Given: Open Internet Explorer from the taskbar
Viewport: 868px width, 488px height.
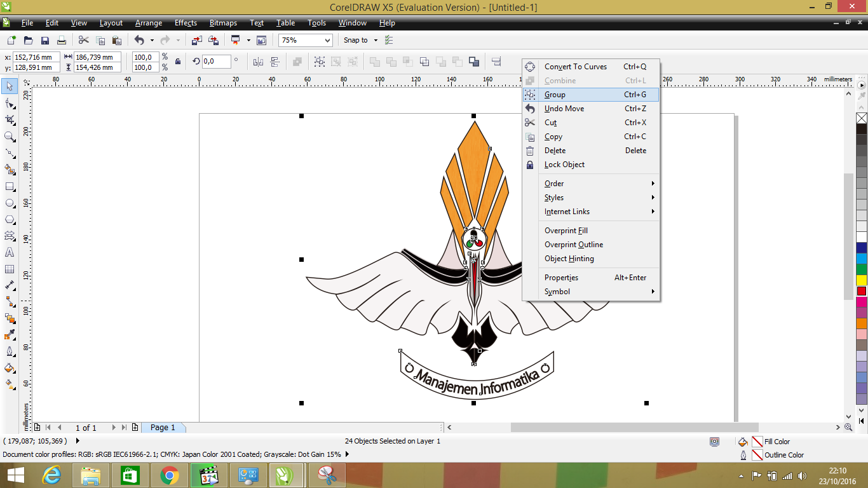Looking at the screenshot, I should click(51, 475).
